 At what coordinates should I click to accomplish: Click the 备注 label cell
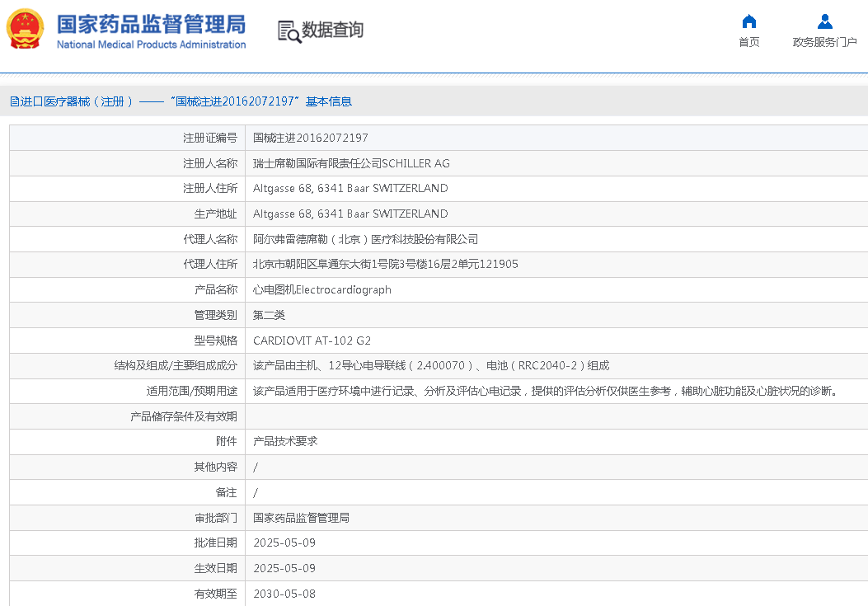coord(127,492)
